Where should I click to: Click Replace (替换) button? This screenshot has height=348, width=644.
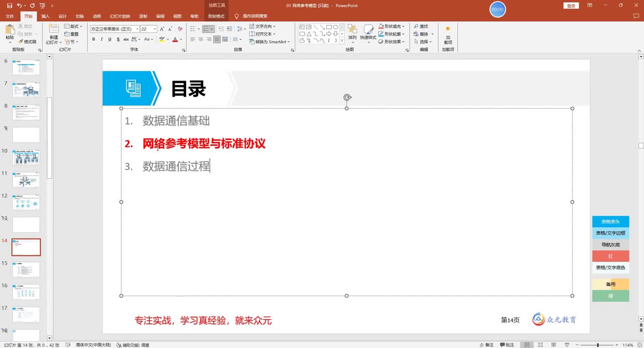click(423, 34)
